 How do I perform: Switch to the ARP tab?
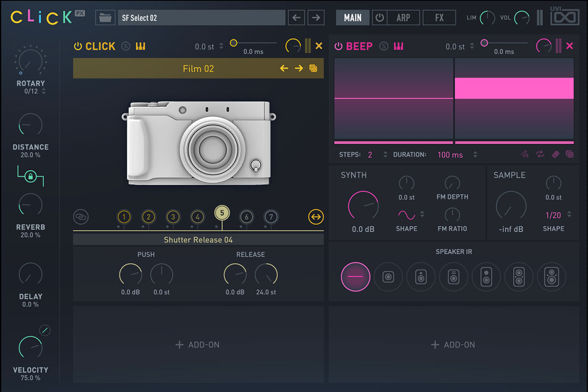tap(403, 18)
